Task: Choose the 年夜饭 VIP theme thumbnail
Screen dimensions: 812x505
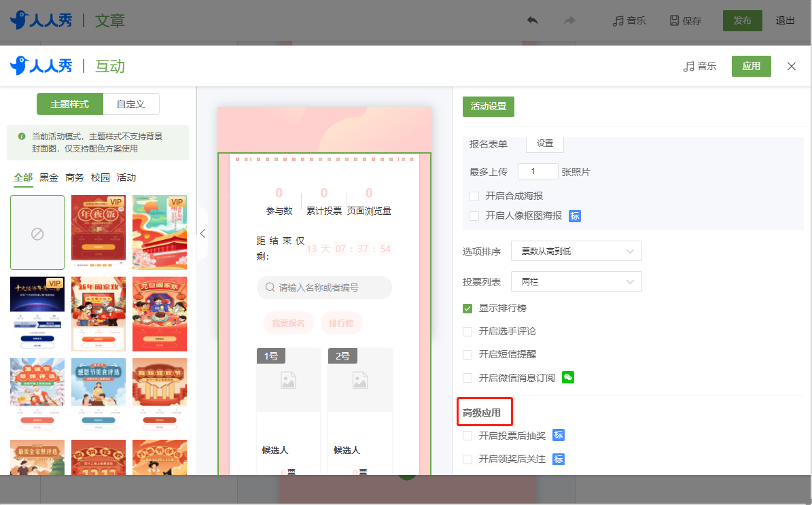Action: click(x=99, y=232)
